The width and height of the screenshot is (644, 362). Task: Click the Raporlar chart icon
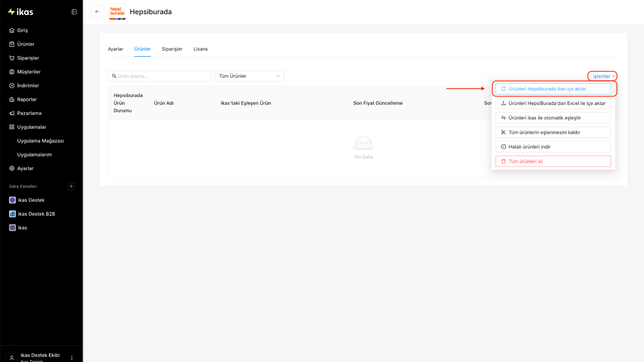[12, 99]
